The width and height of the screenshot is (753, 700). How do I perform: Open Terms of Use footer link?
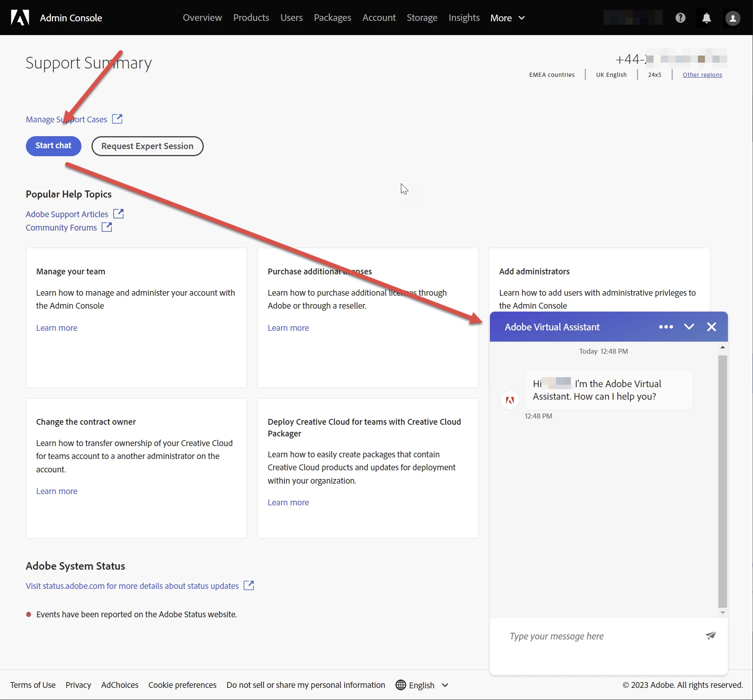point(33,685)
